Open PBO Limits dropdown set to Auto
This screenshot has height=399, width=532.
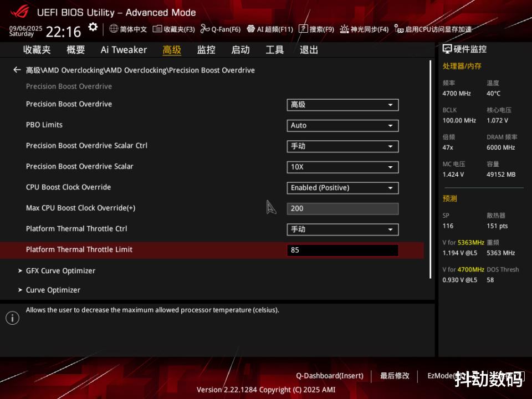coord(342,126)
